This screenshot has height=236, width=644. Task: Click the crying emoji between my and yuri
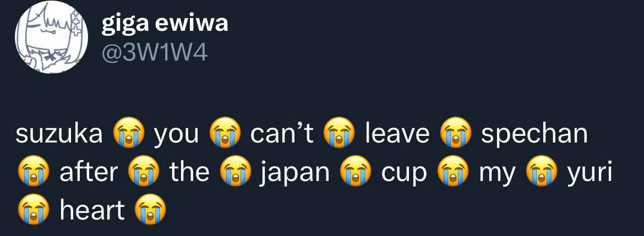542,172
